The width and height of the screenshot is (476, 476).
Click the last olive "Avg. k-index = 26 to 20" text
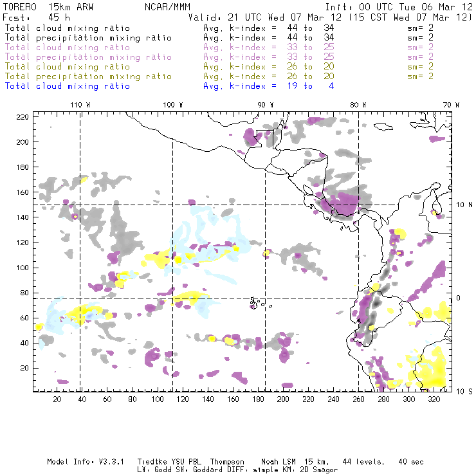(x=269, y=77)
